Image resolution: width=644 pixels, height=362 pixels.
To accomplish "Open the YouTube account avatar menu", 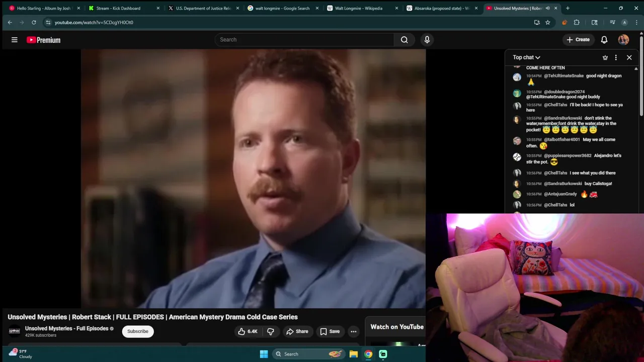I will click(623, 40).
